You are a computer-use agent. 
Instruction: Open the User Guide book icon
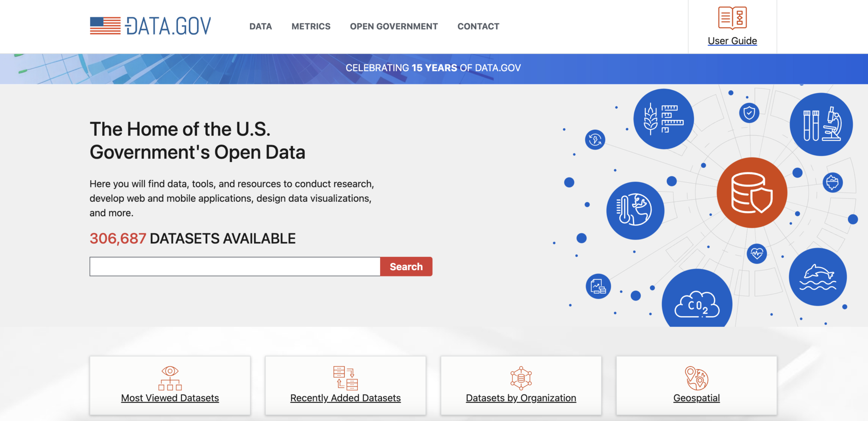click(732, 18)
